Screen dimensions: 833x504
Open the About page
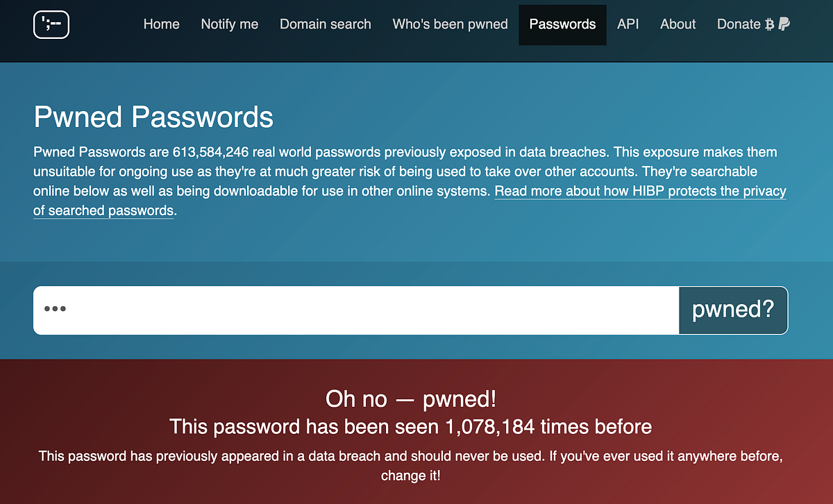[678, 24]
